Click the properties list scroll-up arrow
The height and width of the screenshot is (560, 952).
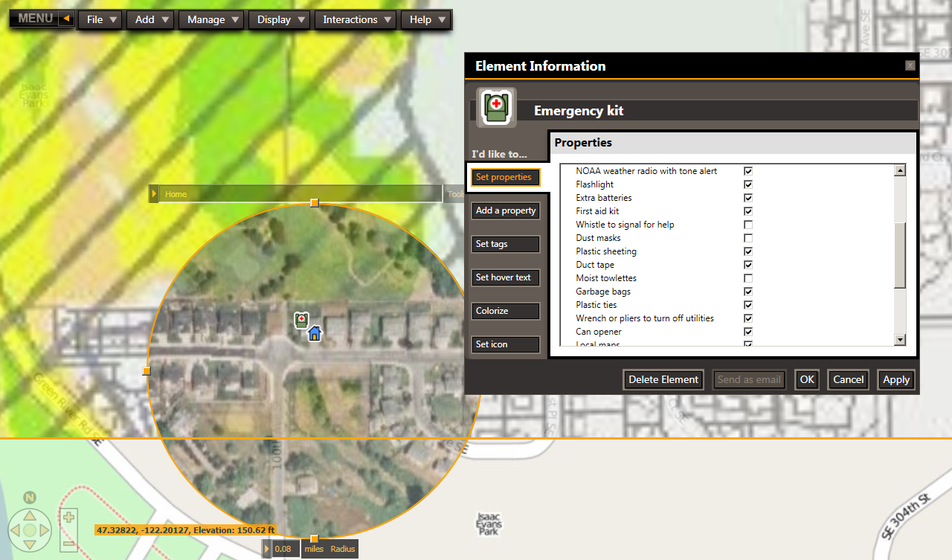click(x=900, y=170)
